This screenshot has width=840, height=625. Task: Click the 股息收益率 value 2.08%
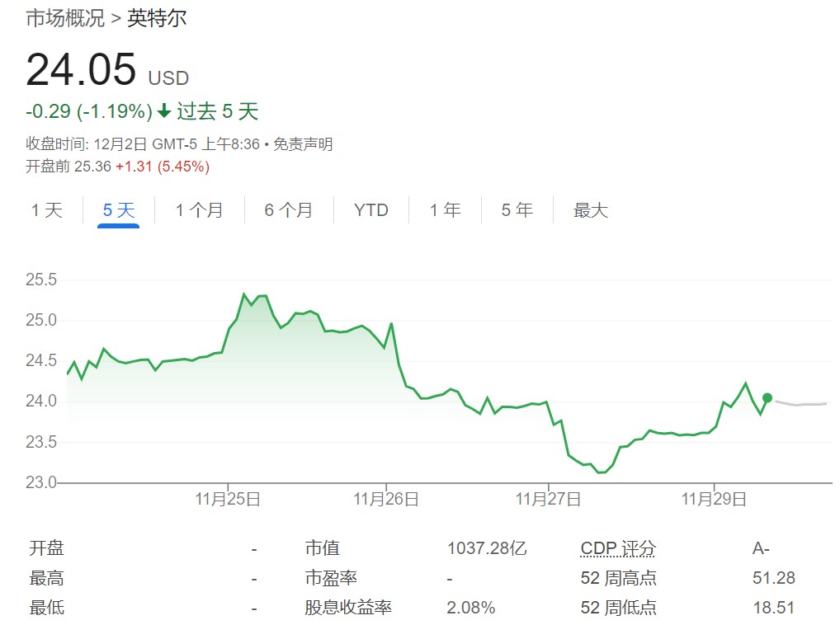pyautogui.click(x=471, y=608)
